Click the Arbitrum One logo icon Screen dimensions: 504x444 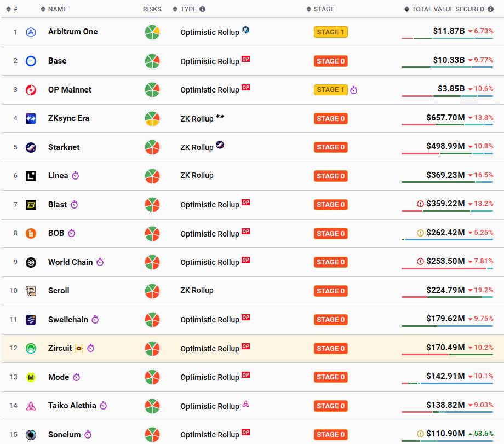pos(31,32)
